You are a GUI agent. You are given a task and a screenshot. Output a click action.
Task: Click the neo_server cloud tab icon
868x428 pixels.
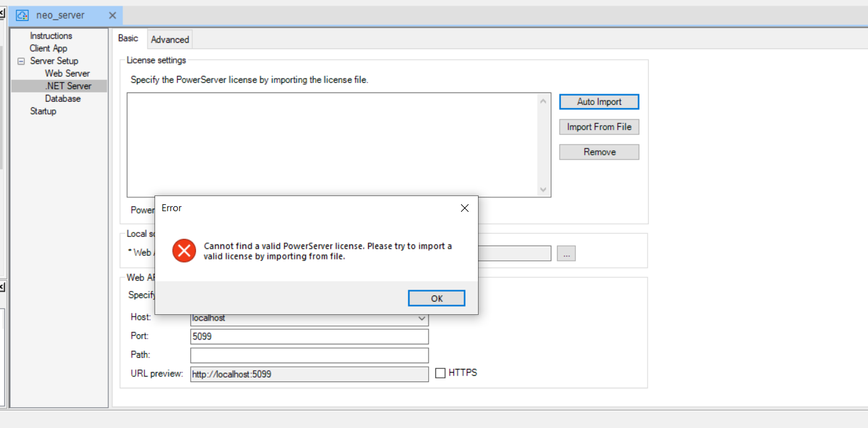[x=23, y=15]
